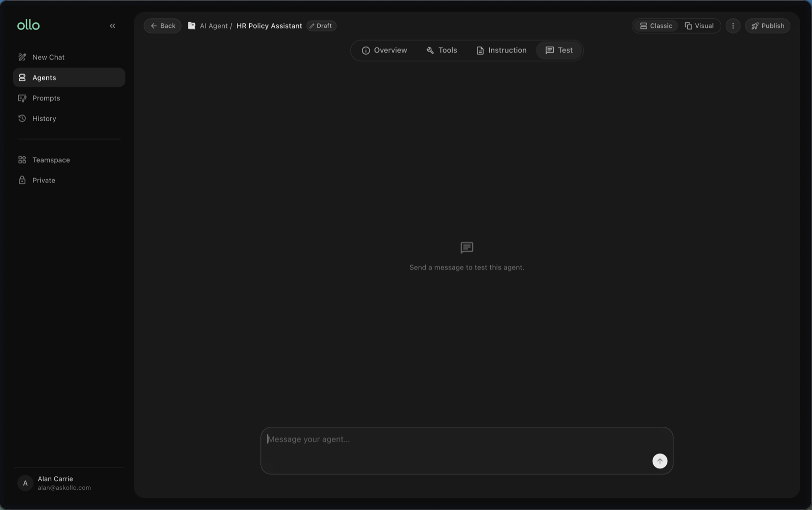
Task: Click the message input field
Action: (466, 451)
